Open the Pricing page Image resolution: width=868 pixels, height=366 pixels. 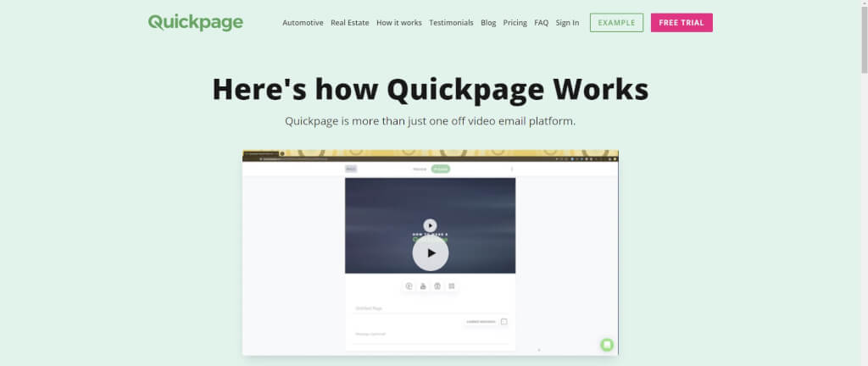click(515, 23)
